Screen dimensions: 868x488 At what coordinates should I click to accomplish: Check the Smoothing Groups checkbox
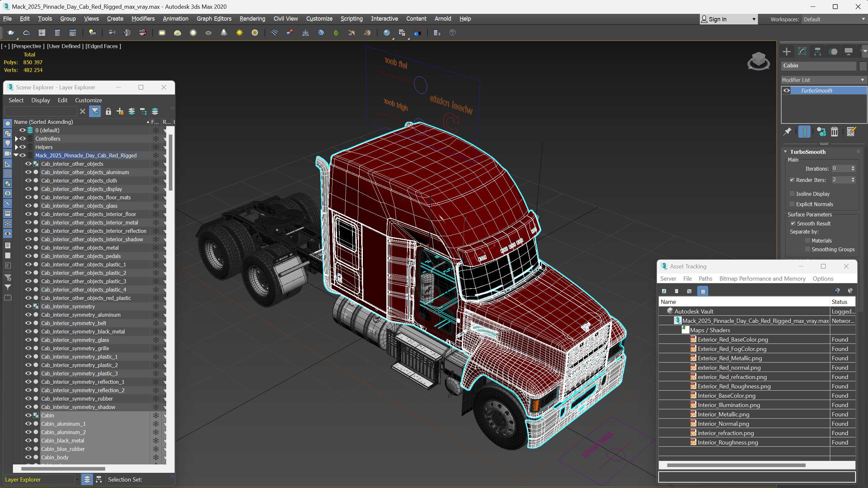pyautogui.click(x=807, y=249)
